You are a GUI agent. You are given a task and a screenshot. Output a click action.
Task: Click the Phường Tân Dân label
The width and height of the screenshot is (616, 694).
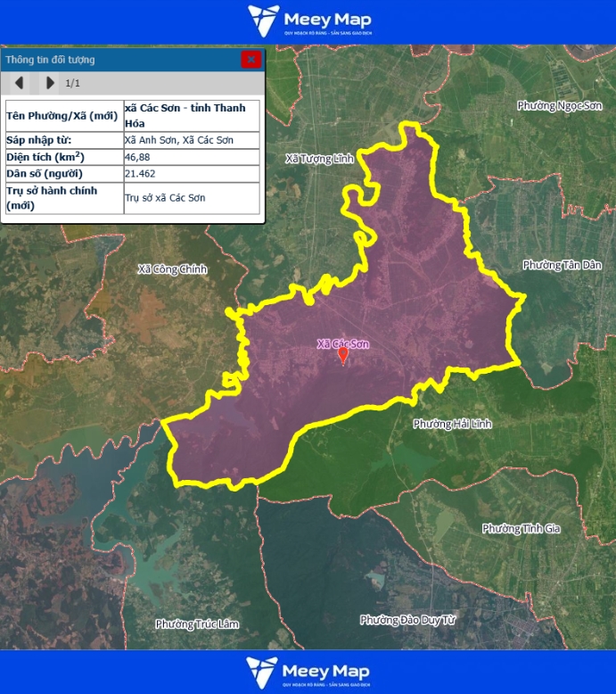click(563, 265)
